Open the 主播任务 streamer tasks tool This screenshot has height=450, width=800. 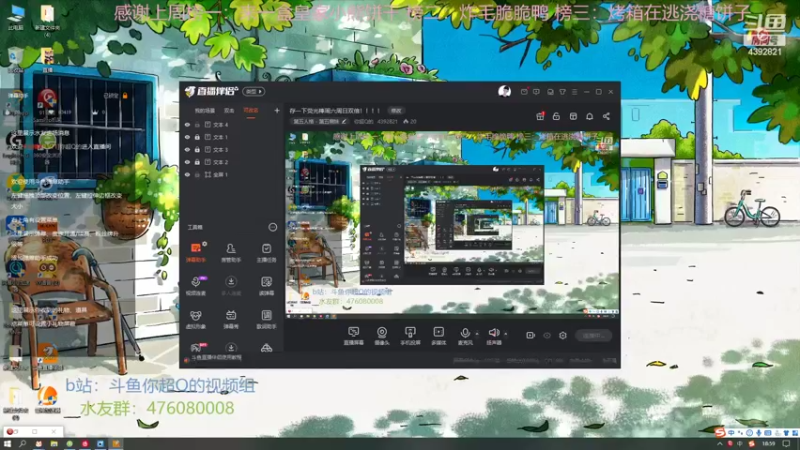pos(266,253)
